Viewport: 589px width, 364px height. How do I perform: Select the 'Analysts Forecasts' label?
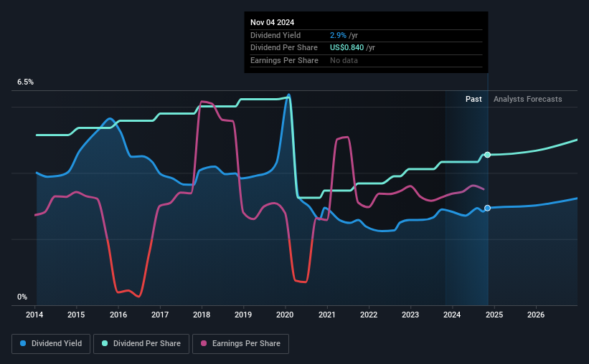[x=527, y=99]
